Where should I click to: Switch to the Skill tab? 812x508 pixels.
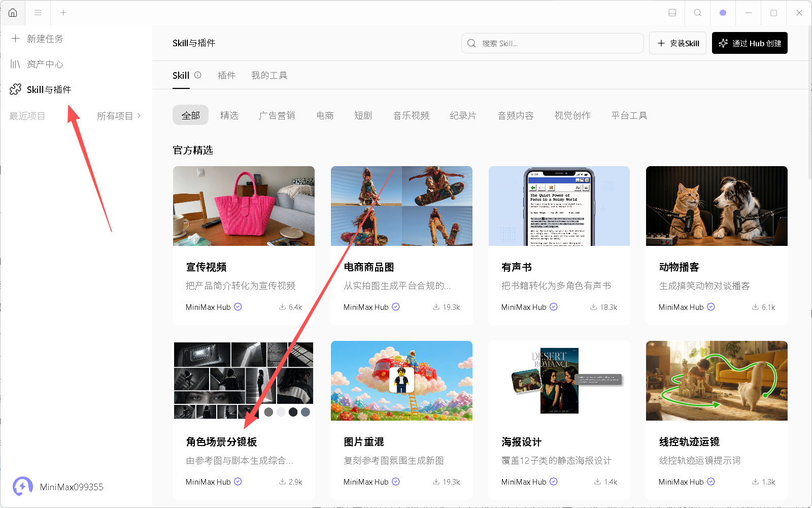181,75
